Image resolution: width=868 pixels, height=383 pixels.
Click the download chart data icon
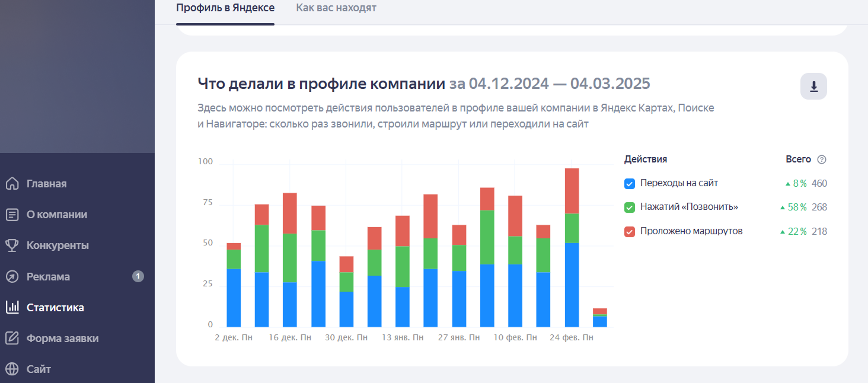[813, 87]
